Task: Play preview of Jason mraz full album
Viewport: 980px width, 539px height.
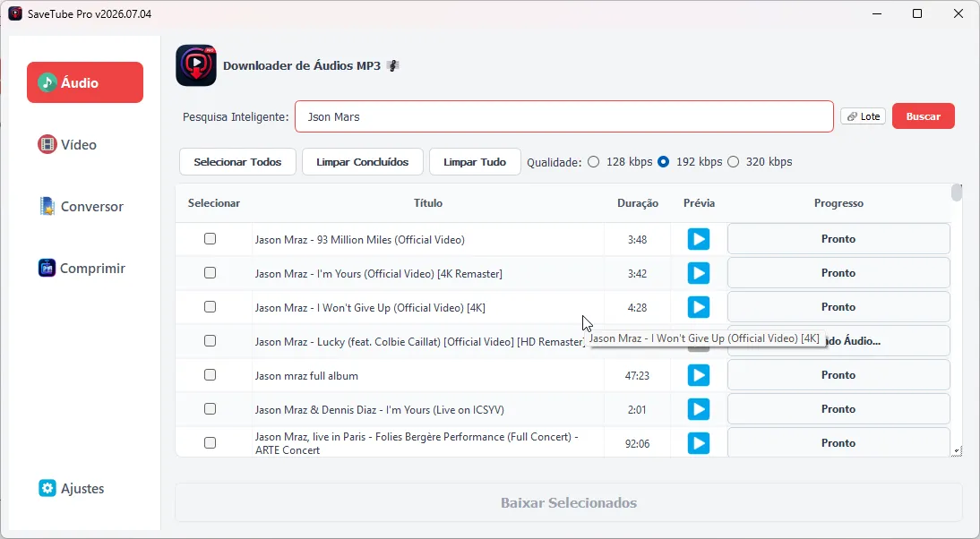Action: pos(699,375)
